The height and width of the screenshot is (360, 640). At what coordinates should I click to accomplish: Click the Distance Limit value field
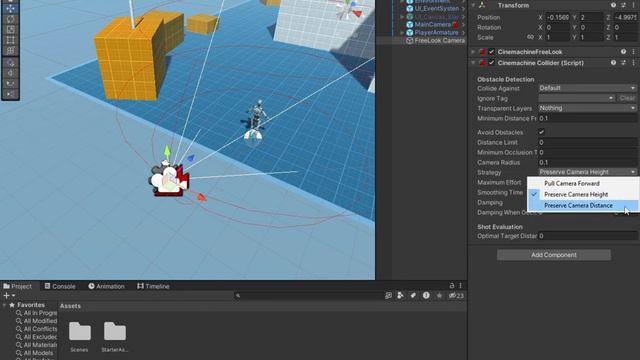pyautogui.click(x=588, y=142)
